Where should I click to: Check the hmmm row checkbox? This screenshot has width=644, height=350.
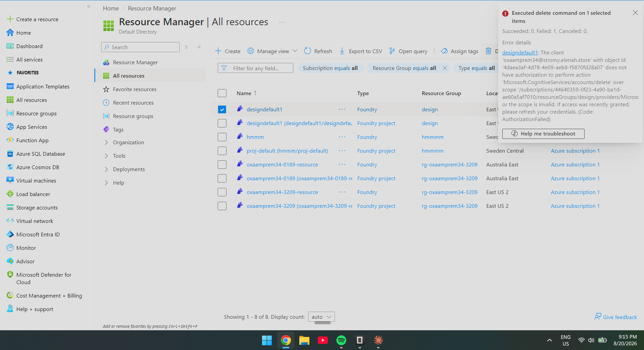point(222,137)
